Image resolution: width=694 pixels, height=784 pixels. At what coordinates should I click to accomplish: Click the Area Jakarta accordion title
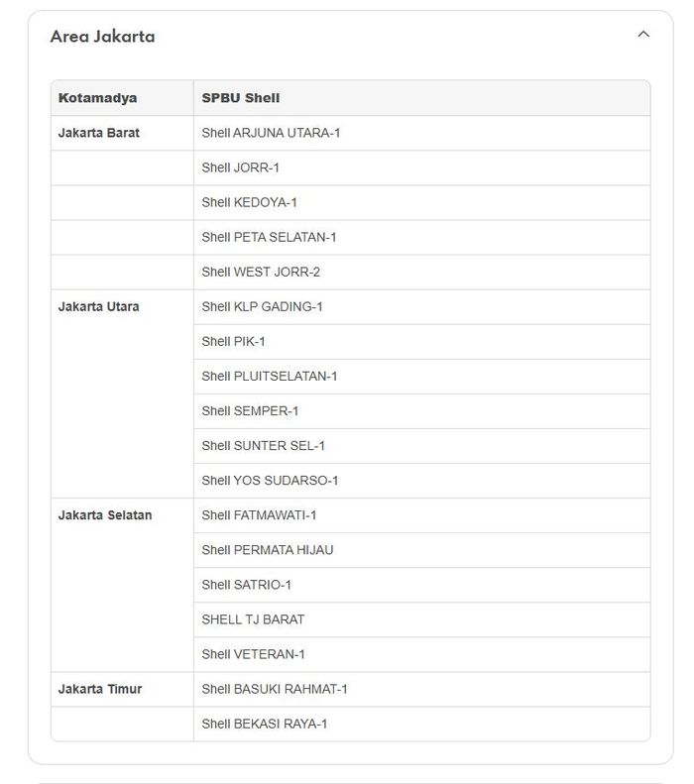(x=102, y=37)
